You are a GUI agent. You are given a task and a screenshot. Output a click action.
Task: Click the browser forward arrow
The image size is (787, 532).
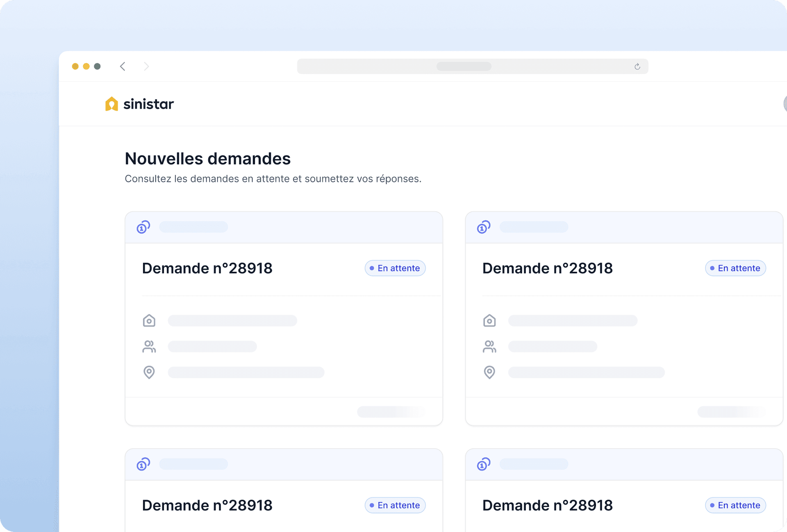click(146, 66)
